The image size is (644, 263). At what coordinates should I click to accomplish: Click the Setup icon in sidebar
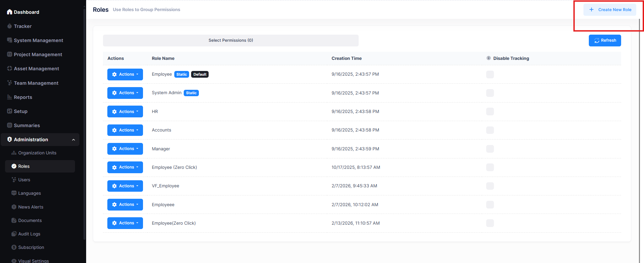9,111
